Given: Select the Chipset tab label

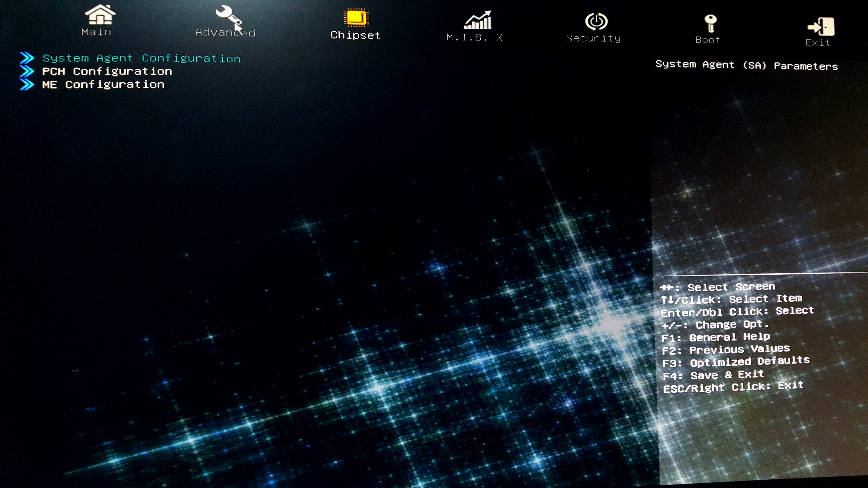Looking at the screenshot, I should 356,35.
